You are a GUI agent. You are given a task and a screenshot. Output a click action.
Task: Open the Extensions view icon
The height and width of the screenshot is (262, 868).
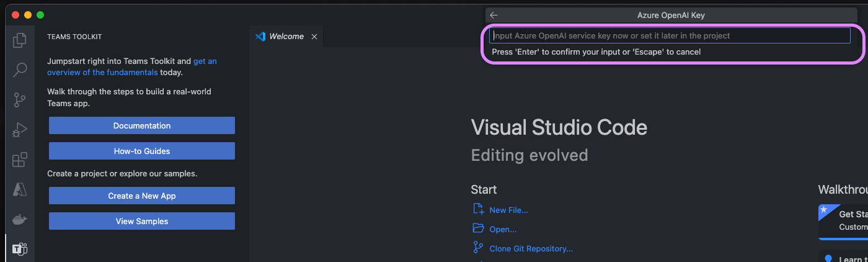coord(20,160)
